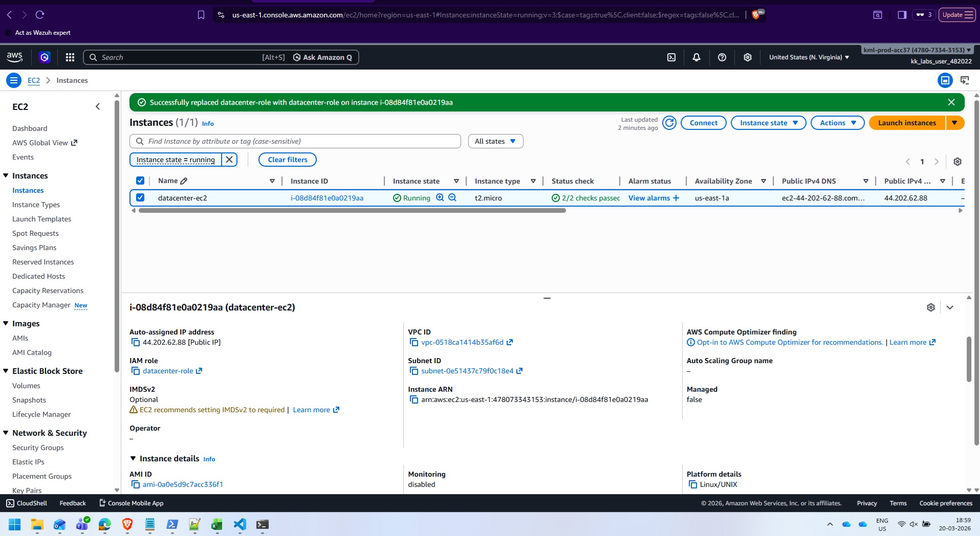Zoom in filter on Running state
980x536 pixels.
click(440, 197)
